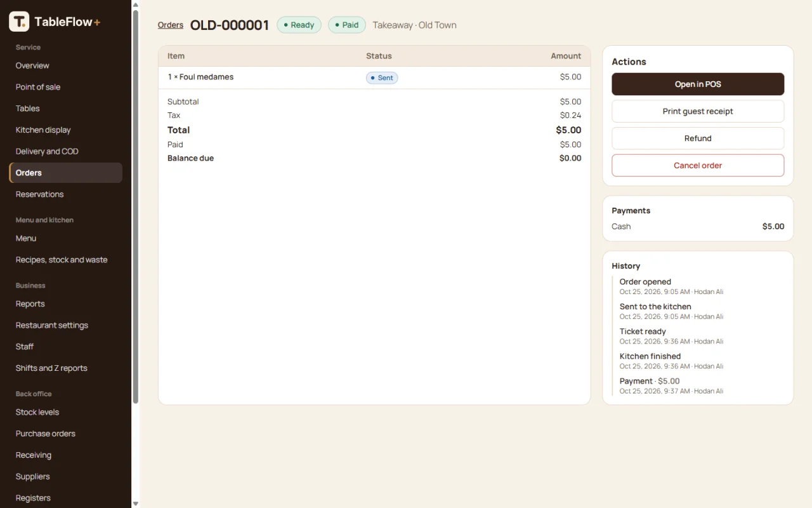Click the Sent status badge
This screenshot has height=508, width=812.
click(x=382, y=77)
